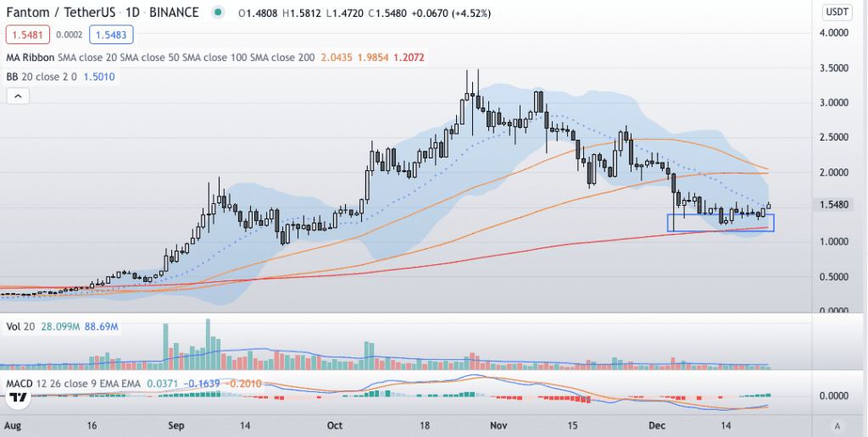The width and height of the screenshot is (868, 437).
Task: Click the BB value 1.5010
Action: (x=99, y=77)
